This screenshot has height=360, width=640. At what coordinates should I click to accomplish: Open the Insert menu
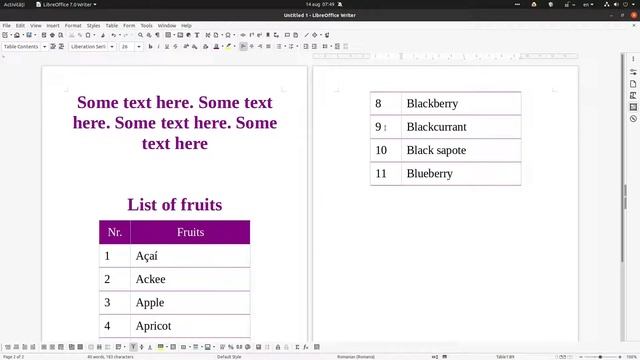(53, 25)
